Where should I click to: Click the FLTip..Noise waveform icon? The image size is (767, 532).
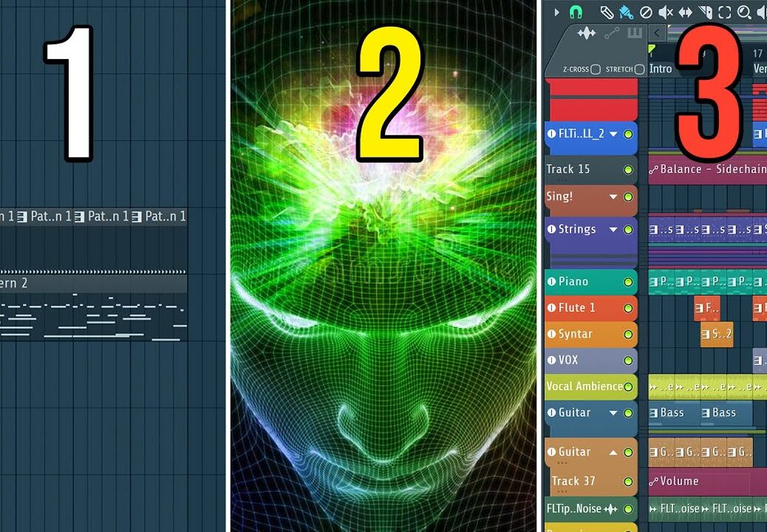coord(610,510)
